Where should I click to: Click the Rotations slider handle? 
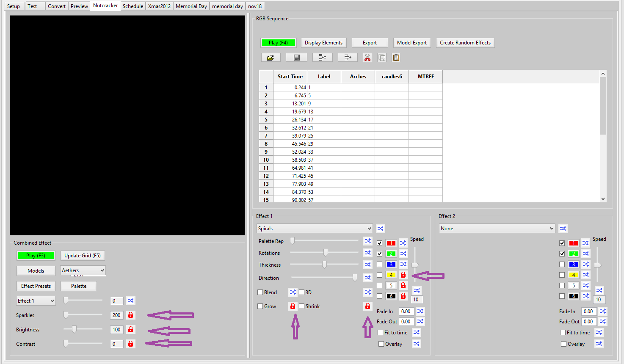[326, 253]
